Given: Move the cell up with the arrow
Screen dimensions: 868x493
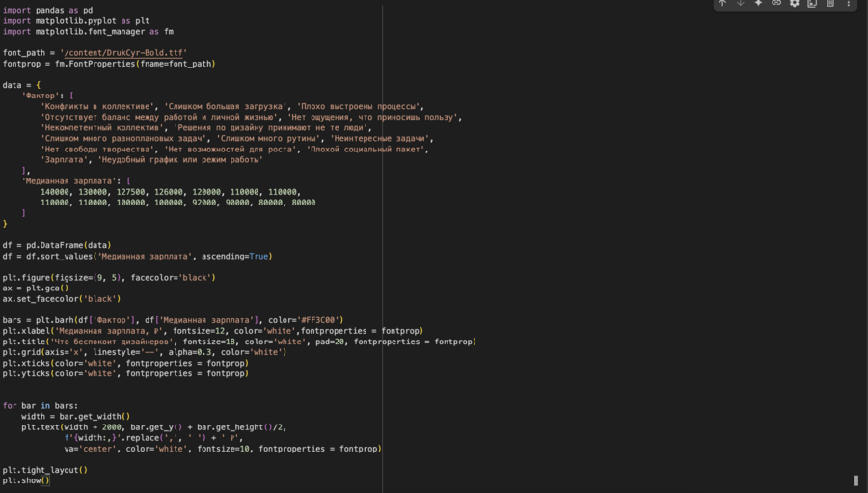Looking at the screenshot, I should pyautogui.click(x=722, y=4).
